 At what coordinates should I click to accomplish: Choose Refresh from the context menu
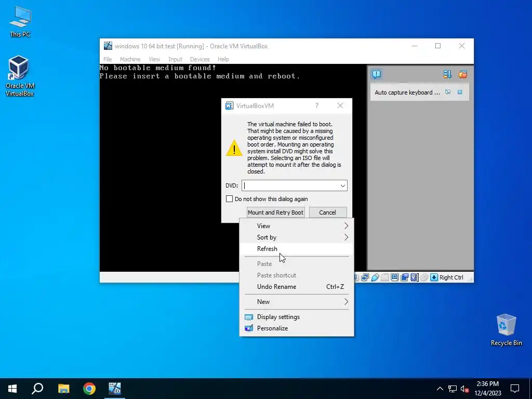pos(297,249)
